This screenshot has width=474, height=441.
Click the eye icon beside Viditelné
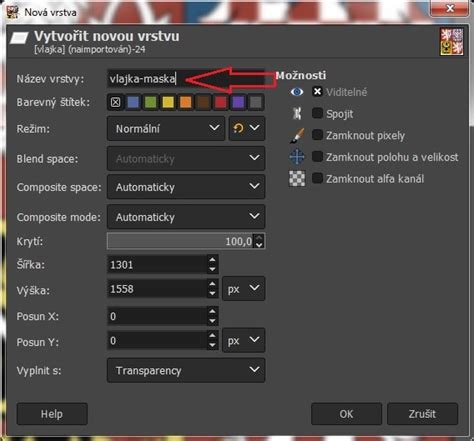tap(297, 92)
